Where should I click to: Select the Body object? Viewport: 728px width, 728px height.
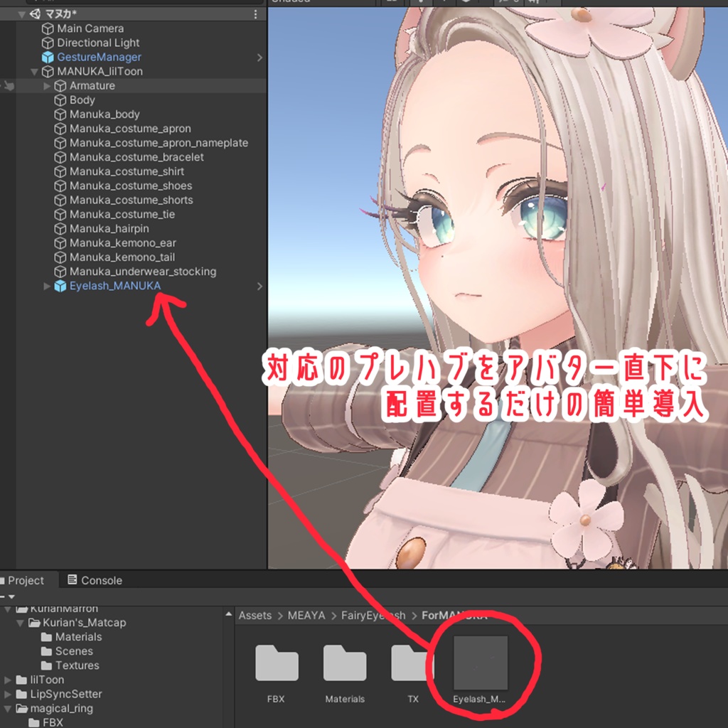tap(82, 100)
